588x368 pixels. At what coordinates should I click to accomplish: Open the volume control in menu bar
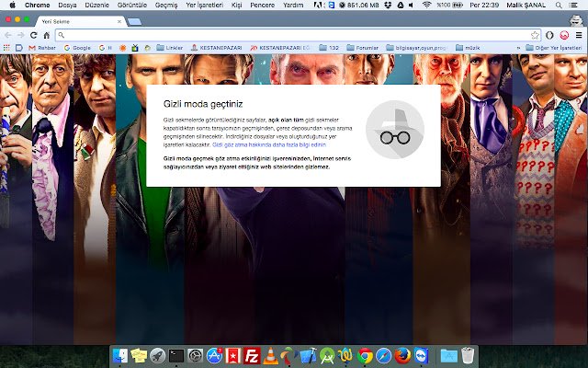coord(412,5)
